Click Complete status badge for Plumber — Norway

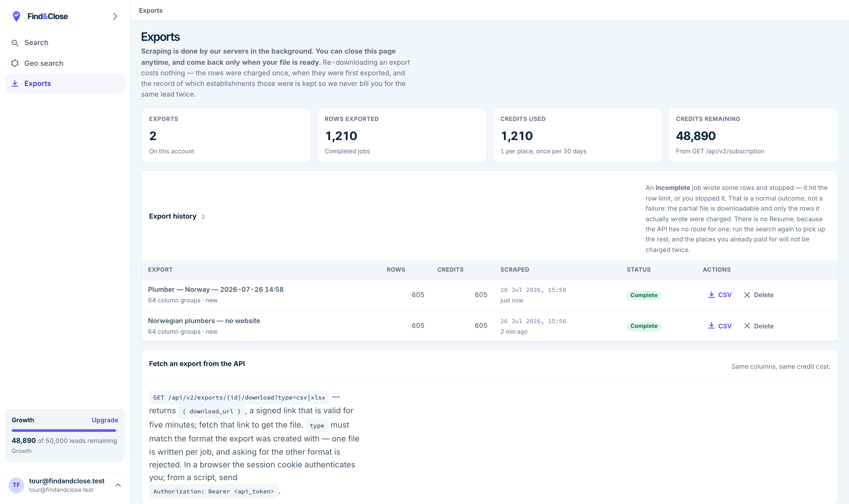pyautogui.click(x=644, y=295)
